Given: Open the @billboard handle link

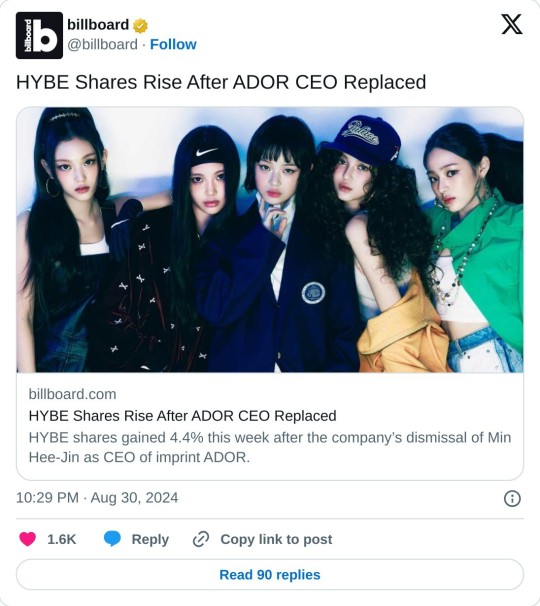Looking at the screenshot, I should click(102, 44).
